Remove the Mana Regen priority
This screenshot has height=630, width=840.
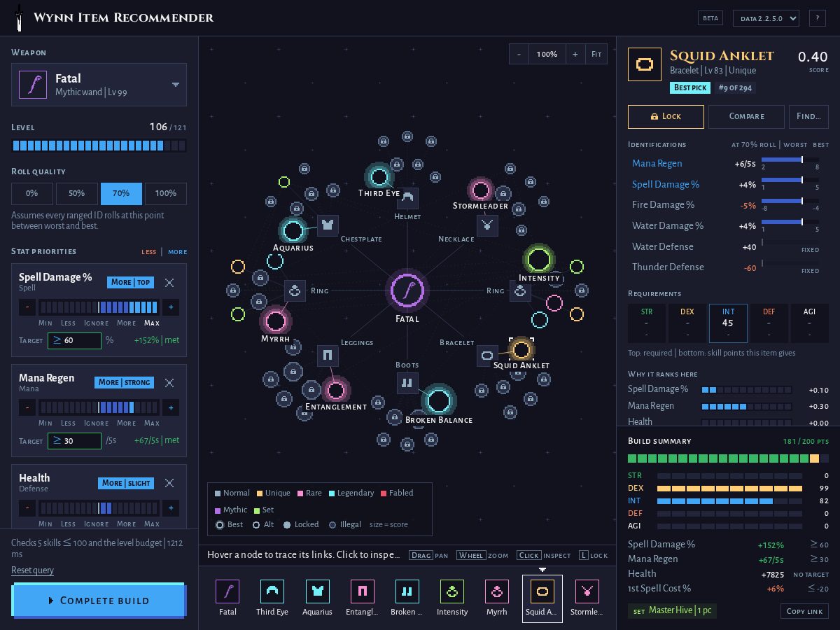click(169, 383)
